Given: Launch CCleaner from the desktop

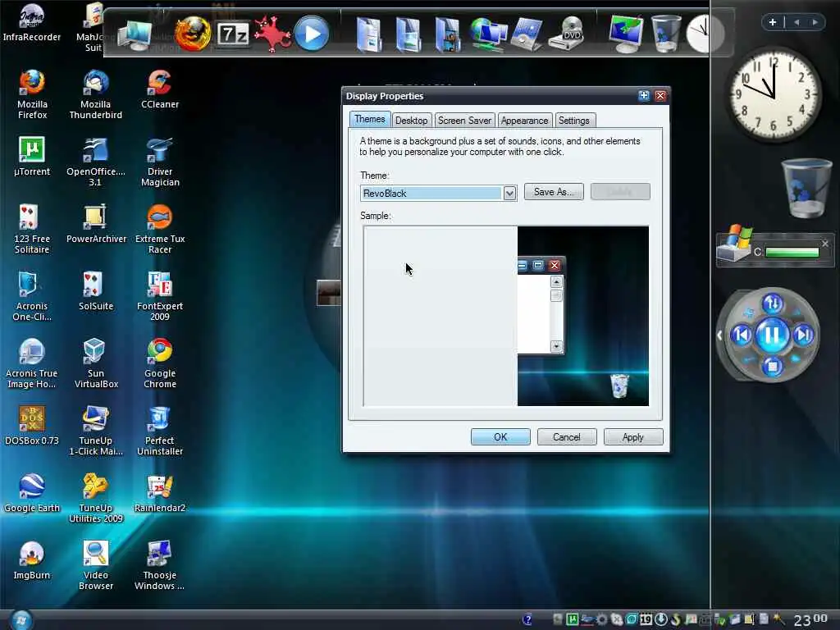Looking at the screenshot, I should pos(160,89).
